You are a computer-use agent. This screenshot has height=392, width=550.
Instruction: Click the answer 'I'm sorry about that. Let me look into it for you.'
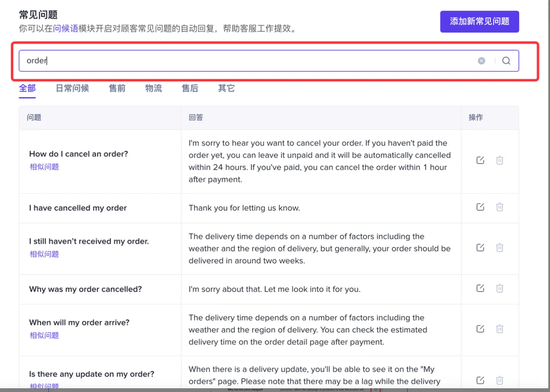coord(275,289)
